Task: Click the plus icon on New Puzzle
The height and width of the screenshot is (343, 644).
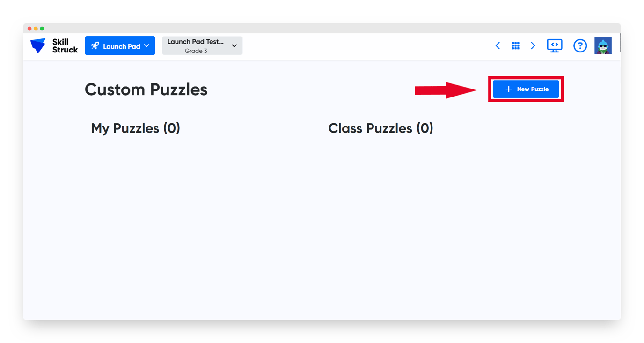Action: click(508, 89)
